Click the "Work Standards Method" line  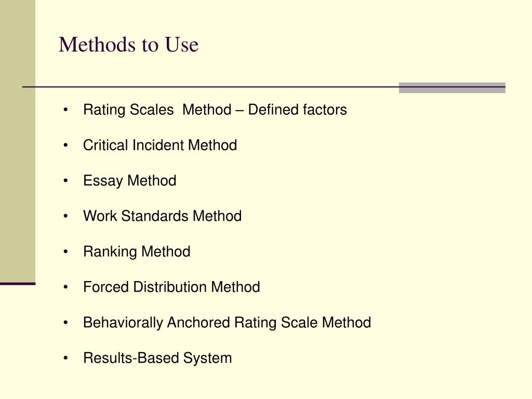[162, 216]
